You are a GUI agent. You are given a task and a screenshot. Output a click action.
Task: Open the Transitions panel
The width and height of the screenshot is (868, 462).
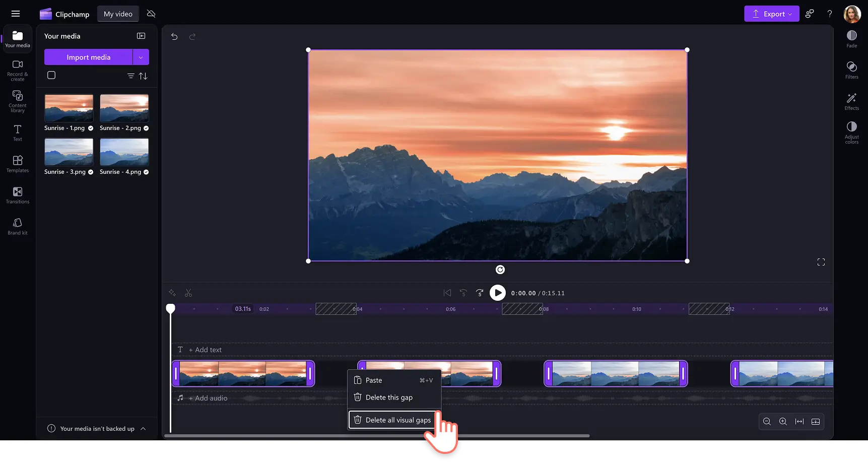tap(17, 195)
